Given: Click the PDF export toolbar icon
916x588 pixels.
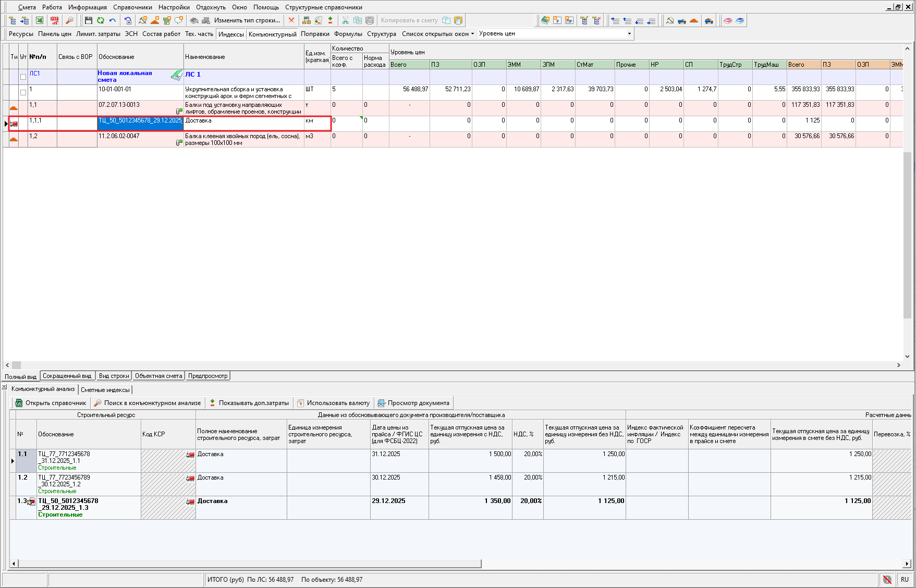Looking at the screenshot, I should point(54,20).
